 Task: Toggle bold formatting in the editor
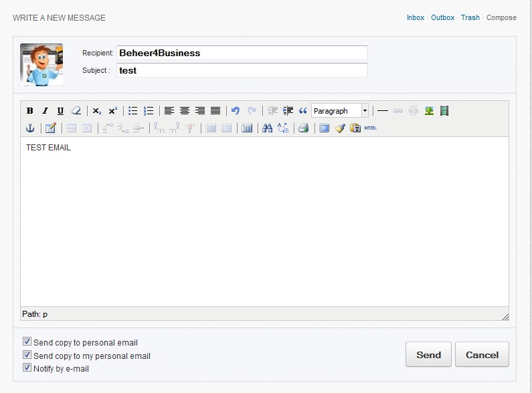point(29,111)
